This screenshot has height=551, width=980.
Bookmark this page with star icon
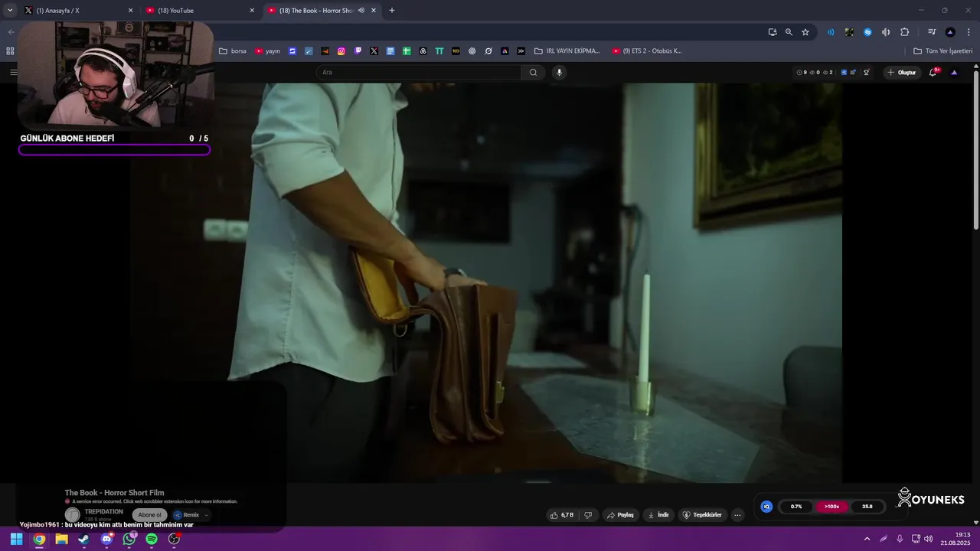[805, 32]
